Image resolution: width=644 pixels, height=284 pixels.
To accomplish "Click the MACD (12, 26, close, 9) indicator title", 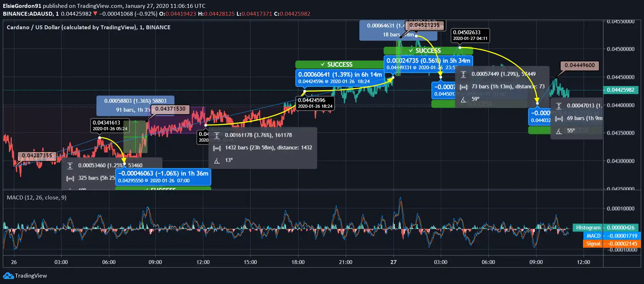I will (36, 198).
